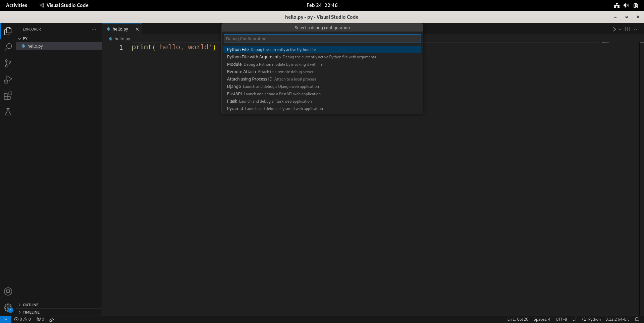The image size is (644, 323).
Task: Click the ports forwarded status item
Action: tap(40, 319)
